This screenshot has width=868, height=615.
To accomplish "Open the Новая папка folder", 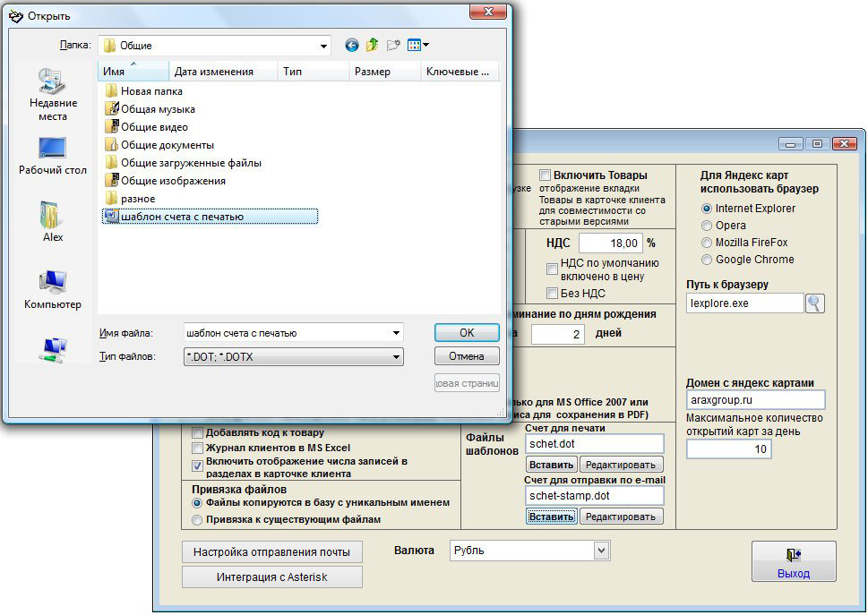I will pos(144,91).
